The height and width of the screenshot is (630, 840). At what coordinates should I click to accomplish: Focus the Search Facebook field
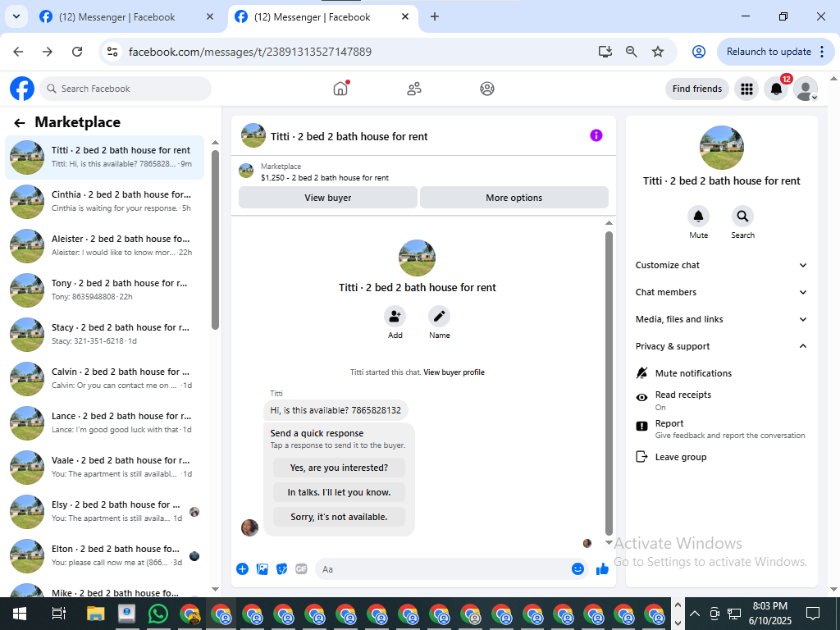tap(126, 89)
